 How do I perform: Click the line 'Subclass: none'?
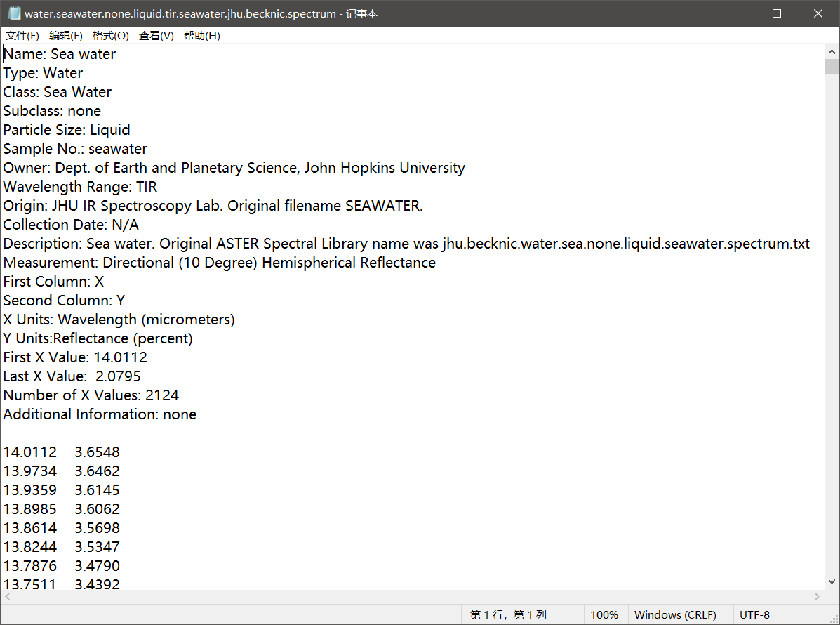pyautogui.click(x=52, y=111)
